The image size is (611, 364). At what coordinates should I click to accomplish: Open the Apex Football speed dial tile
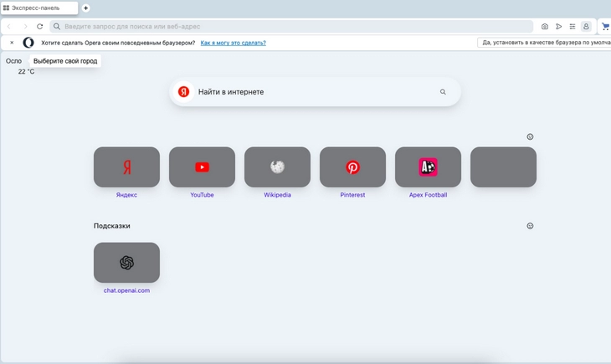[428, 167]
